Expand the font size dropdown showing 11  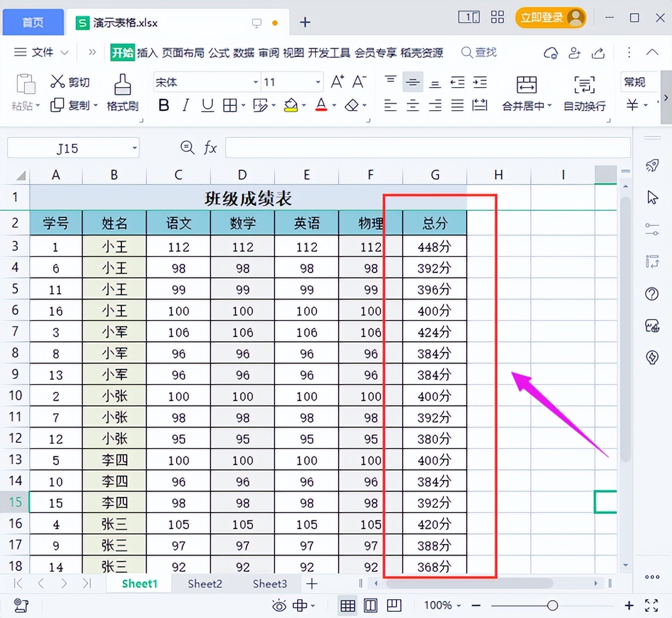coord(292,82)
